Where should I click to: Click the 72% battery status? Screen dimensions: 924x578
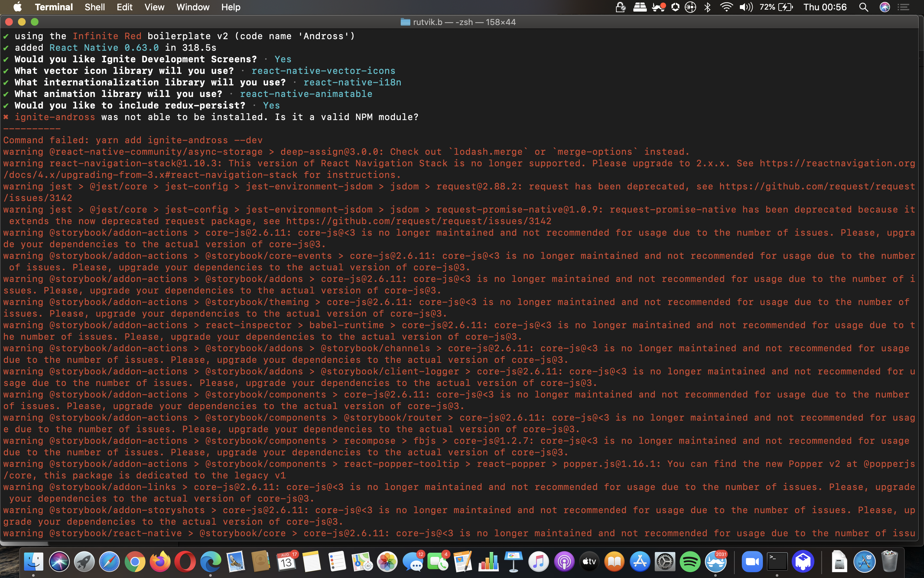click(x=776, y=7)
